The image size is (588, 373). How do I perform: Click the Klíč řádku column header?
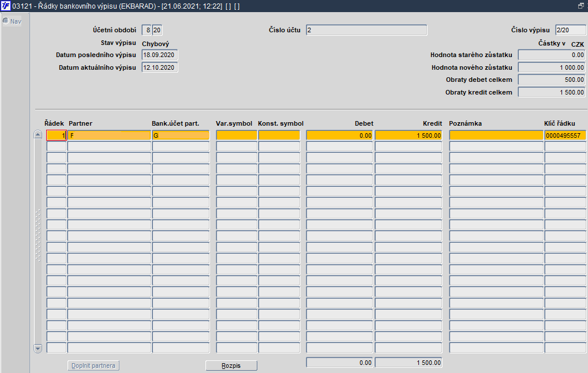pyautogui.click(x=560, y=123)
